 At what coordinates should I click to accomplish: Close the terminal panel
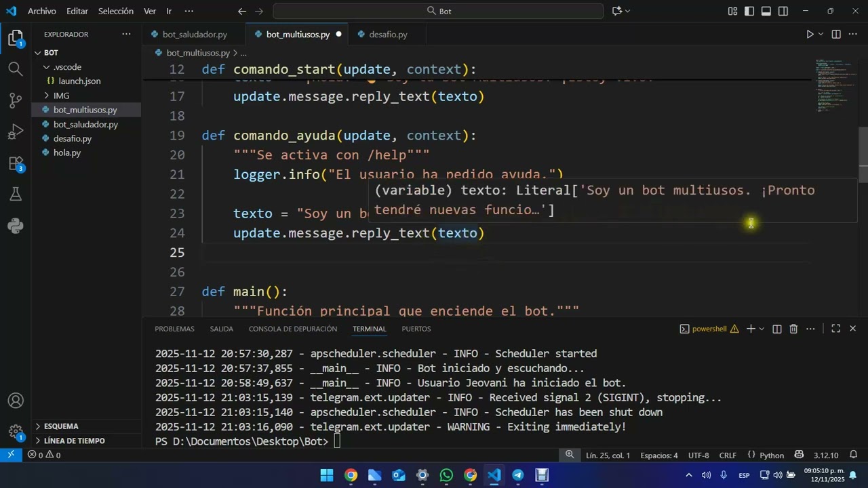pyautogui.click(x=852, y=329)
